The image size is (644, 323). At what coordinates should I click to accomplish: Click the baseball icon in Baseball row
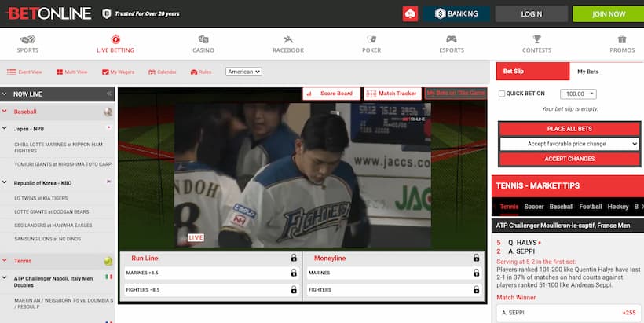click(108, 112)
